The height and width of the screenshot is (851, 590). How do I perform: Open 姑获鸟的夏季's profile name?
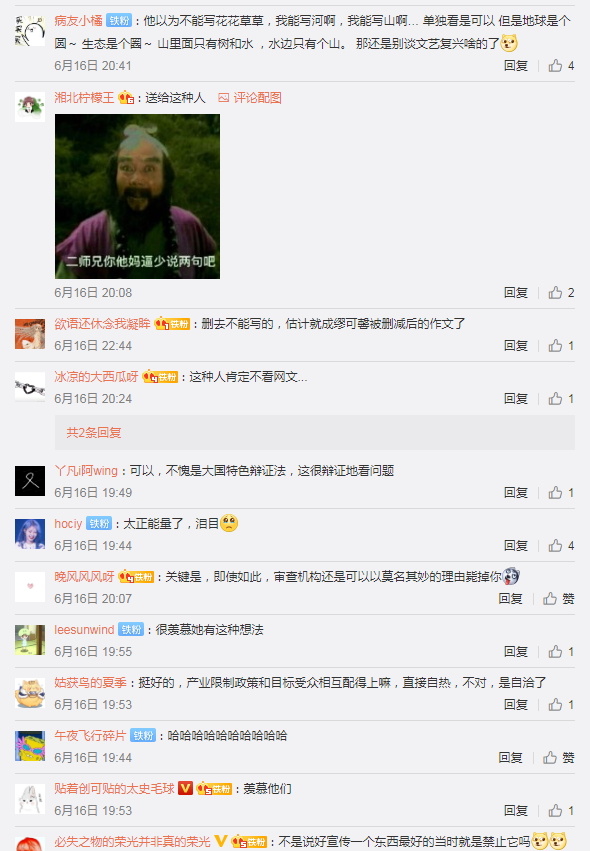click(x=90, y=682)
